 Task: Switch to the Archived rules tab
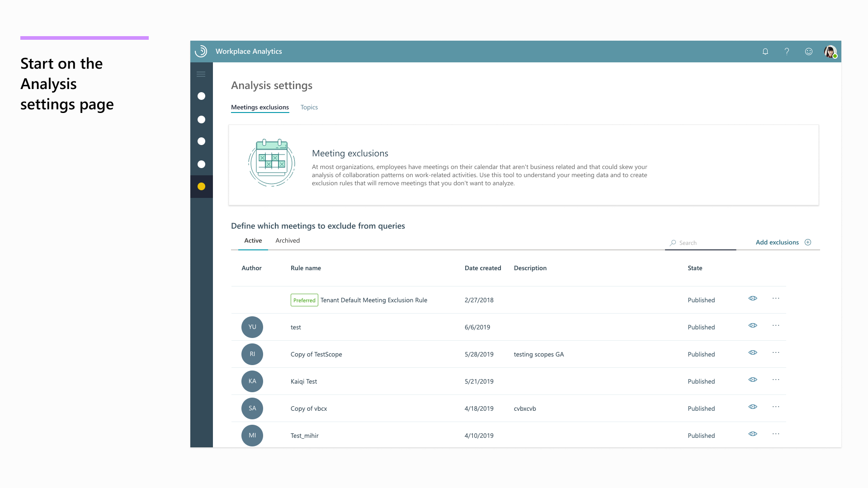point(287,240)
